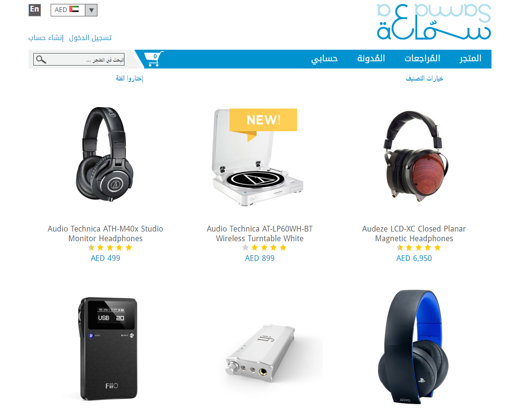
Task: Open the shopping cart icon
Action: point(154,59)
